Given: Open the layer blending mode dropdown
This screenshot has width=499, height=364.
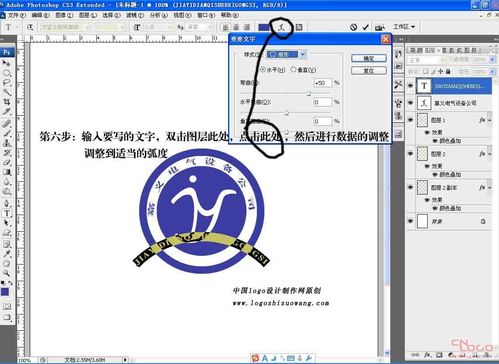Looking at the screenshot, I should click(x=426, y=60).
